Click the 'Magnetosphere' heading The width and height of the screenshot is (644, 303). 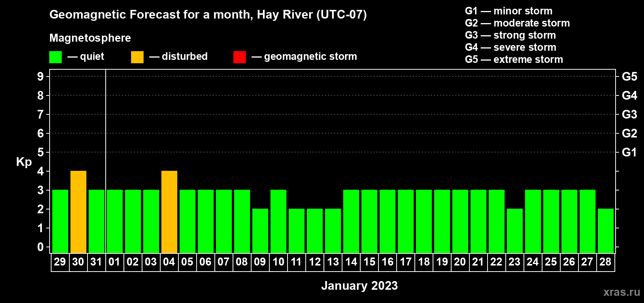click(x=90, y=38)
